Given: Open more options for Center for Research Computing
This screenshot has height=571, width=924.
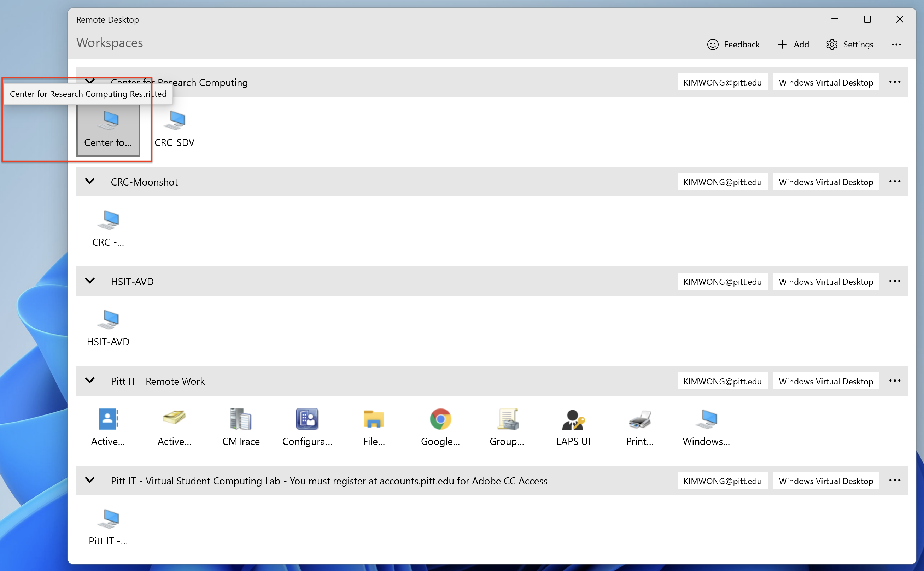Looking at the screenshot, I should click(895, 82).
